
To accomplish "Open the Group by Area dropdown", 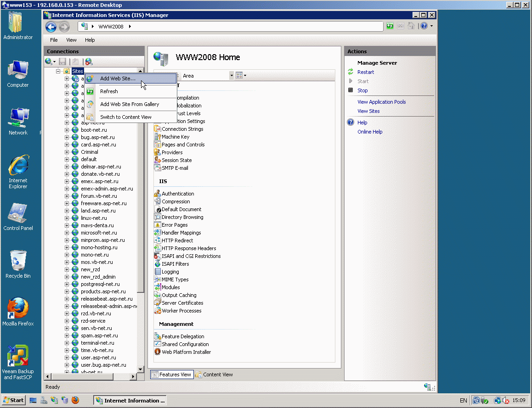I will pos(232,76).
